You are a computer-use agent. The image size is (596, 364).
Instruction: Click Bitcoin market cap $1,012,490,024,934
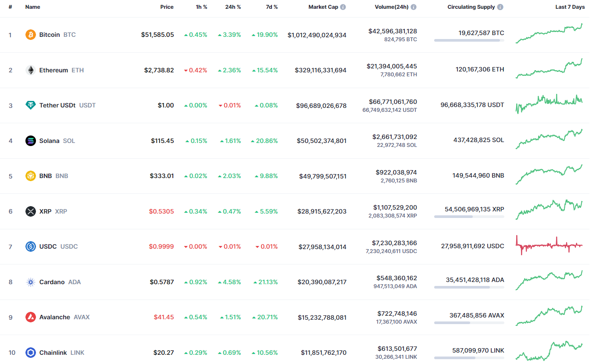click(x=317, y=35)
